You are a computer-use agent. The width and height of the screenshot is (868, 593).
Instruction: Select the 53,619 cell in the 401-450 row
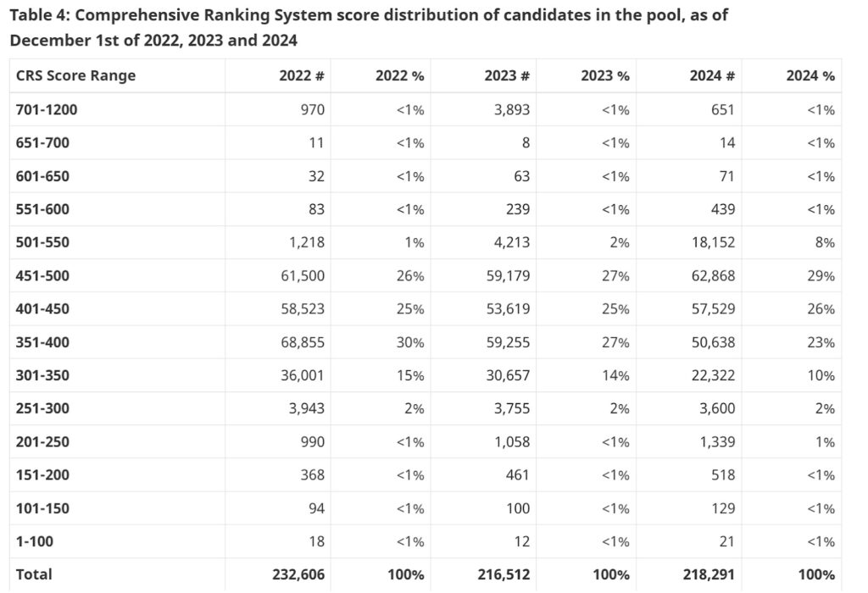tap(505, 309)
